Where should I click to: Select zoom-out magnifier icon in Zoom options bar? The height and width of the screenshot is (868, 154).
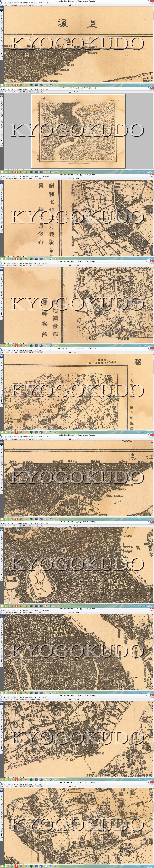[x=7, y=699]
